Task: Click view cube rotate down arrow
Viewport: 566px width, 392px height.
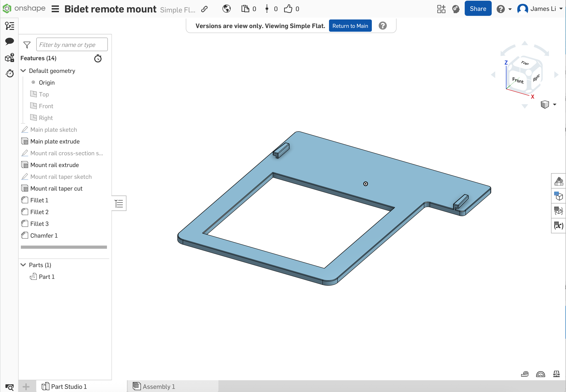Action: 525,106
